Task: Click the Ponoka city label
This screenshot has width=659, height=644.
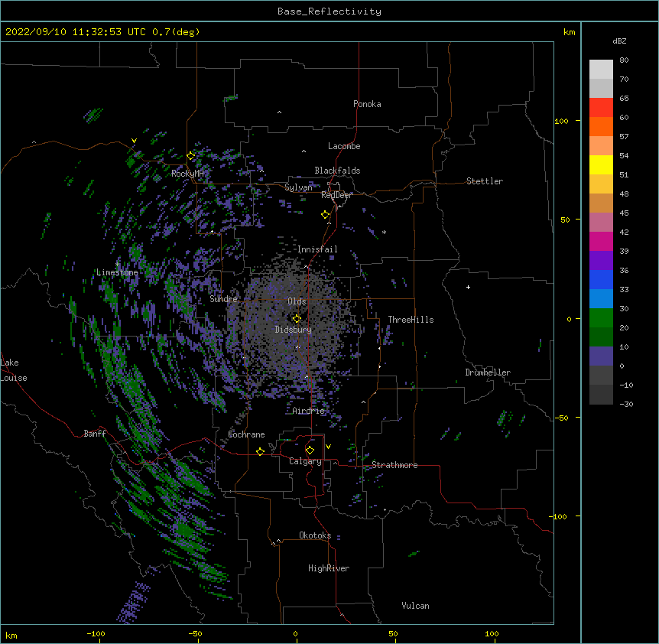Action: pyautogui.click(x=367, y=104)
